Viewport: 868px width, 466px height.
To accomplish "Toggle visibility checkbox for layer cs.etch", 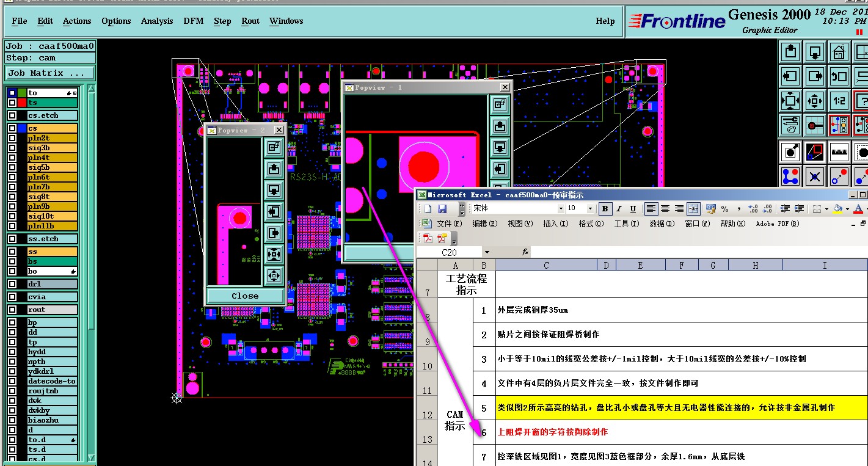I will pyautogui.click(x=12, y=115).
